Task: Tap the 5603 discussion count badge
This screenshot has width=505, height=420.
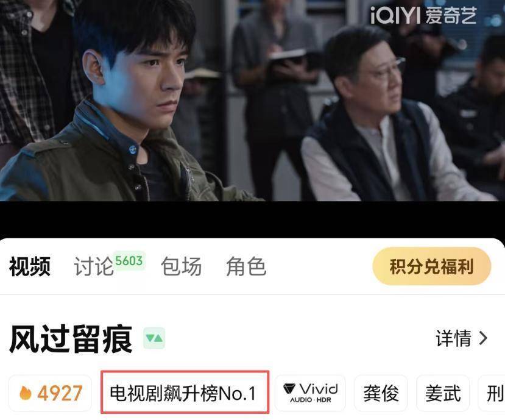Action: click(129, 260)
